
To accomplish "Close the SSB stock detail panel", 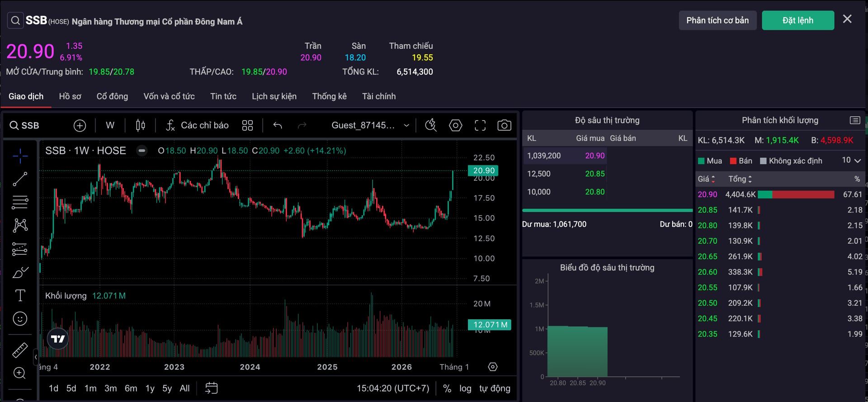I will pos(847,19).
